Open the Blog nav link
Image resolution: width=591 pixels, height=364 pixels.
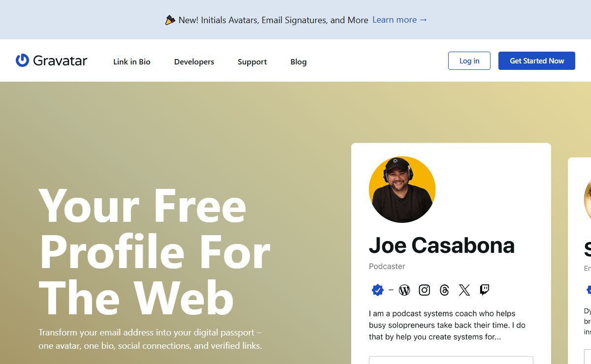tap(298, 62)
